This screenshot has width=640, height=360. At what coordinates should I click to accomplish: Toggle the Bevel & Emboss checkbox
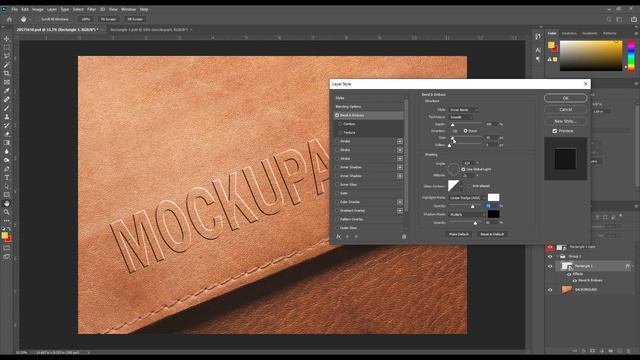point(337,116)
